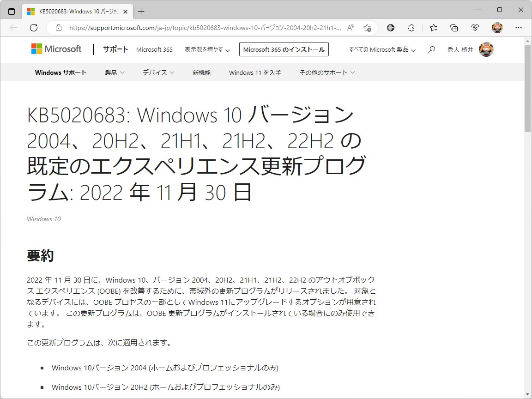Toggle vertical tabs with the tab actions icon
Viewport: 532px width, 399px height.
[x=11, y=11]
